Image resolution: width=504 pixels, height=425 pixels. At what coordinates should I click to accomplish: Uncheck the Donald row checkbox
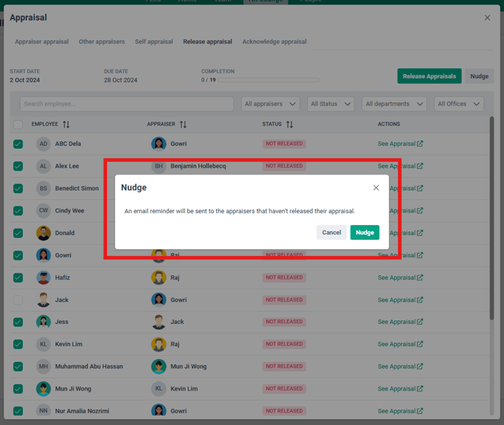(18, 233)
